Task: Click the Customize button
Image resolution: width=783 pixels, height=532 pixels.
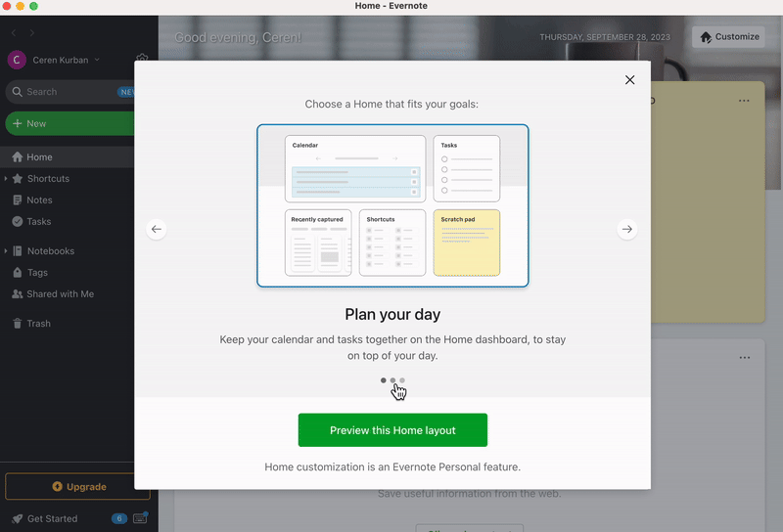Action: point(728,37)
